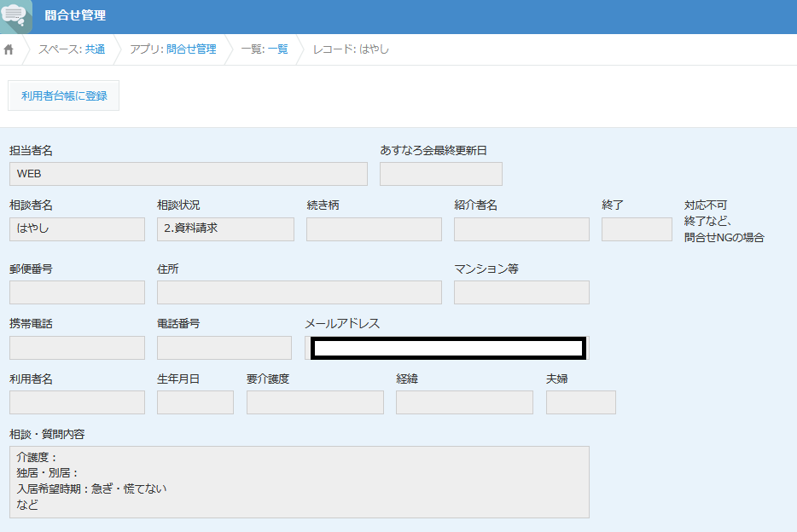Click the マンション等 field

click(x=521, y=292)
